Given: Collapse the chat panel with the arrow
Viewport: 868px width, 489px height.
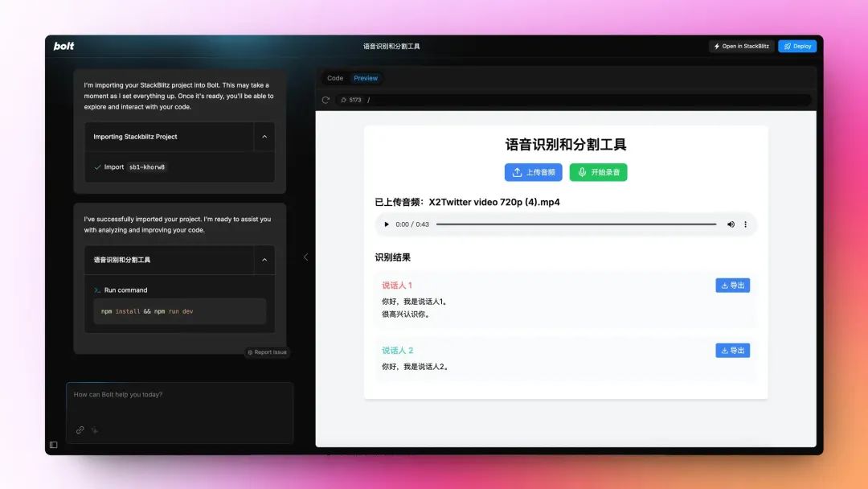Looking at the screenshot, I should (x=305, y=257).
